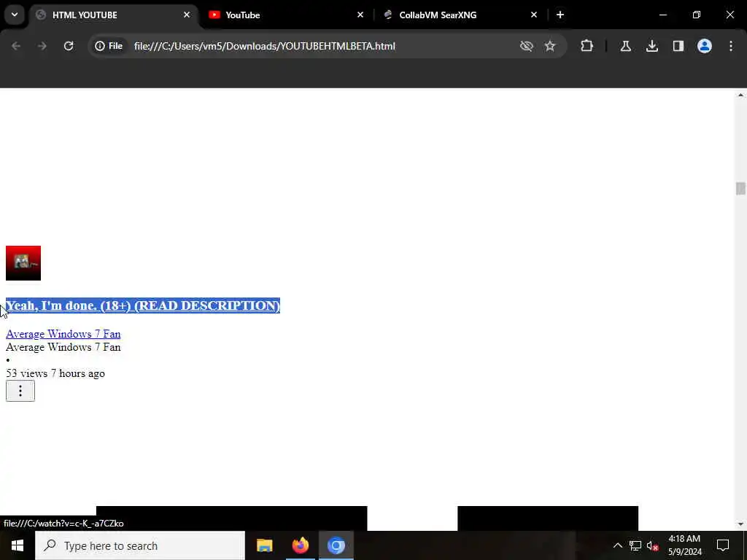747x560 pixels.
Task: Open the red channel avatar thumbnail
Action: [x=23, y=262]
